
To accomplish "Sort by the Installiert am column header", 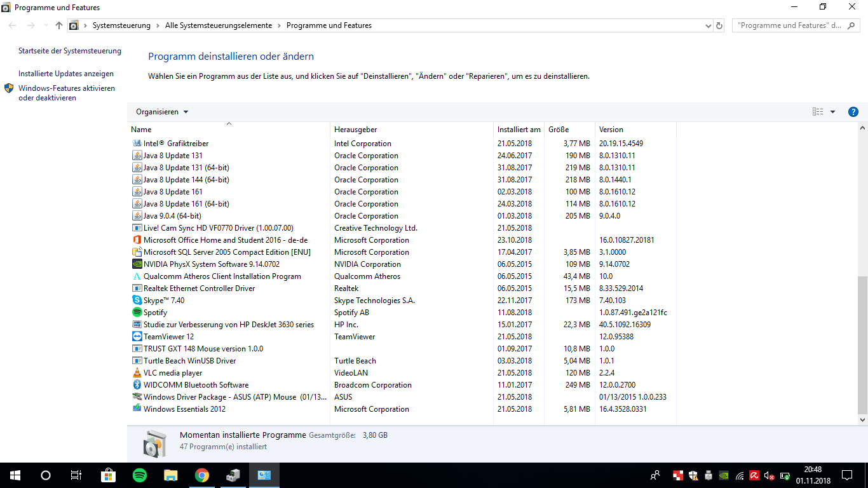I will pos(519,129).
